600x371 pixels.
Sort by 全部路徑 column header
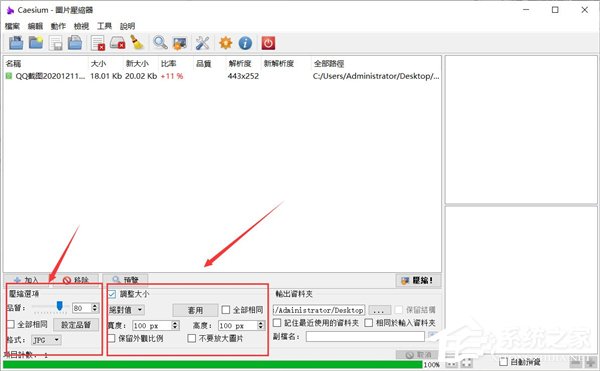point(329,63)
